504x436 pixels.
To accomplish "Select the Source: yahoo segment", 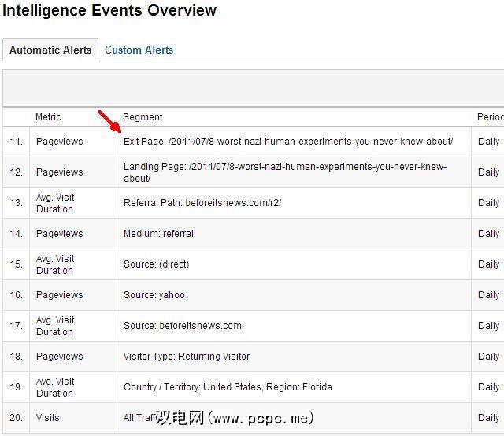I will (x=154, y=295).
